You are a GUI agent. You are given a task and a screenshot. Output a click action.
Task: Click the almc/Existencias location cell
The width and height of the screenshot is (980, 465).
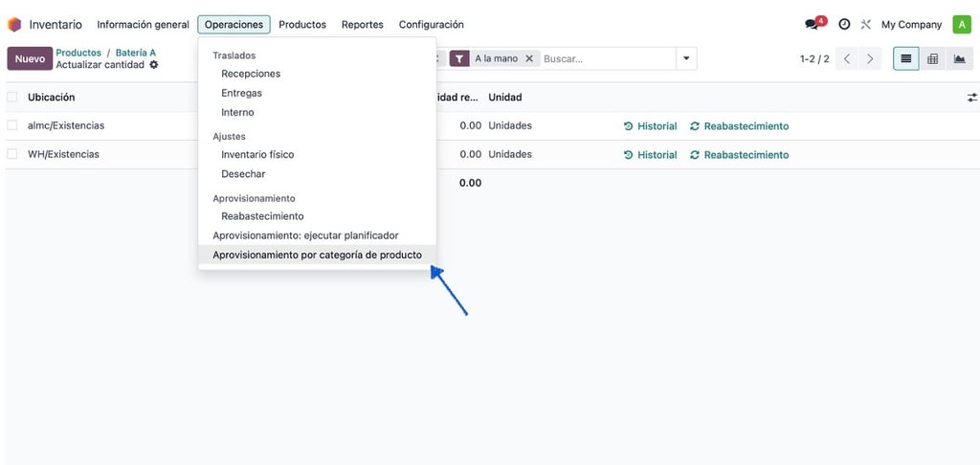66,125
